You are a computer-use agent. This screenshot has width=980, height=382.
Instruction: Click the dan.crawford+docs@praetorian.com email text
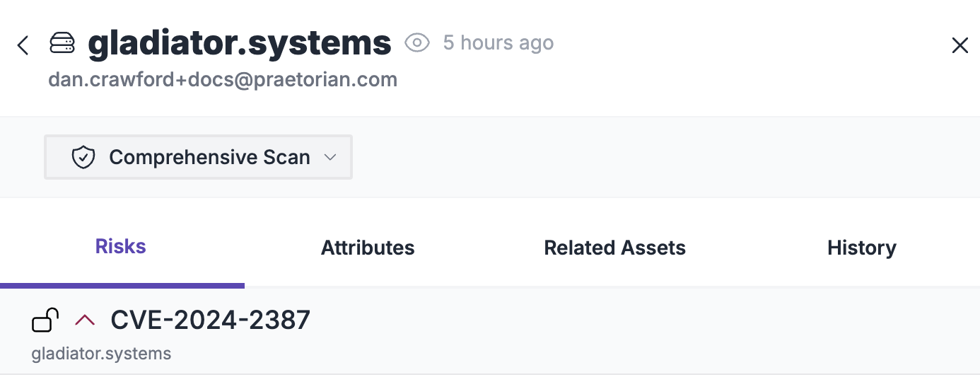click(x=223, y=79)
